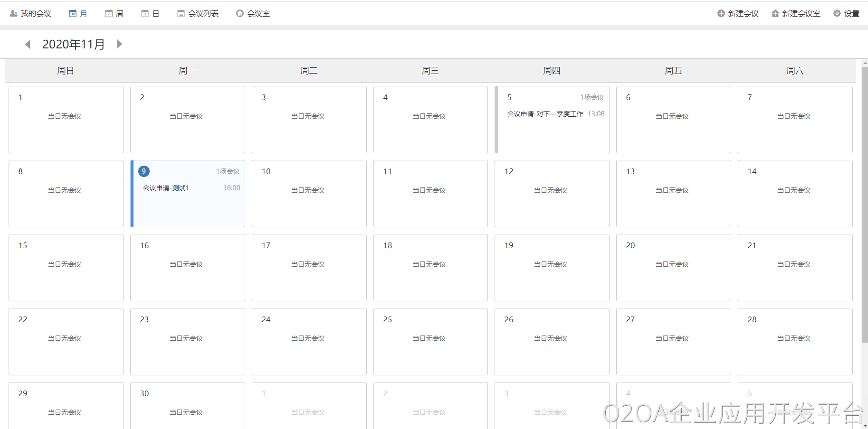Select the highlighted date 9 circle
Image resolution: width=868 pixels, height=429 pixels.
coord(143,171)
